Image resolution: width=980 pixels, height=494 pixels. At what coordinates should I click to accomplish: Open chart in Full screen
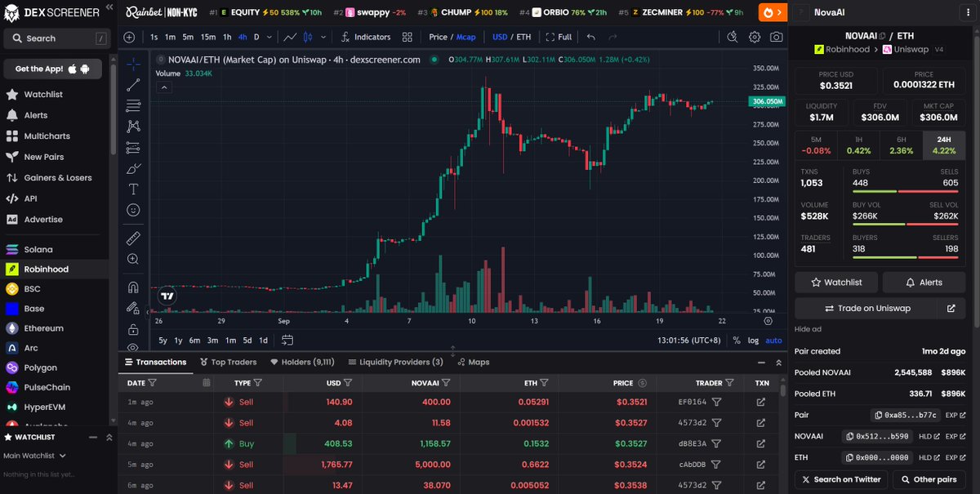(559, 37)
